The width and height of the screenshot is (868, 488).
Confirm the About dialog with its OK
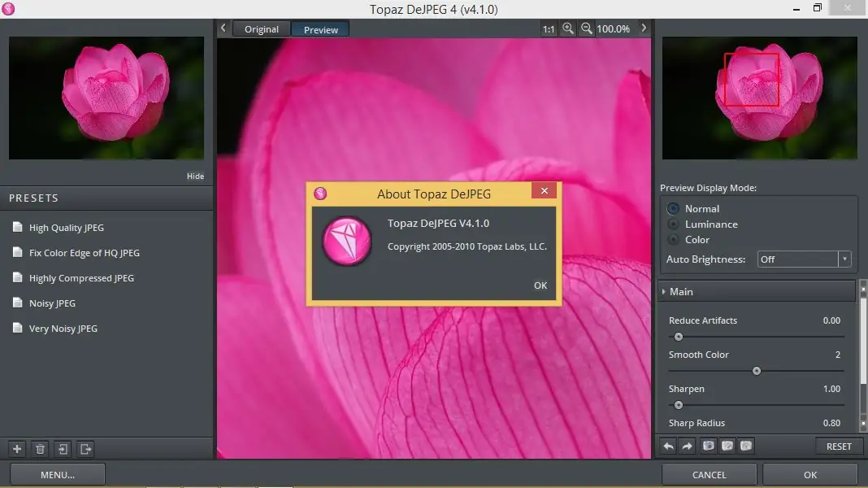pyautogui.click(x=540, y=285)
